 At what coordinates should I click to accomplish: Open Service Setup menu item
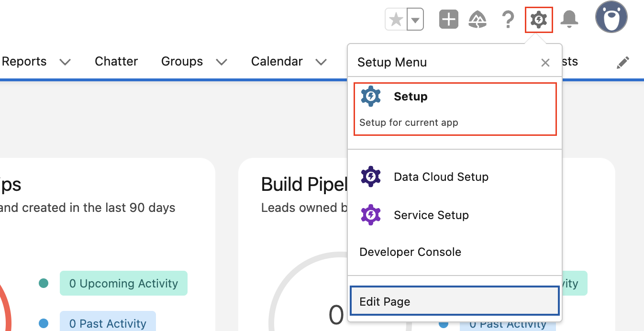(x=455, y=215)
